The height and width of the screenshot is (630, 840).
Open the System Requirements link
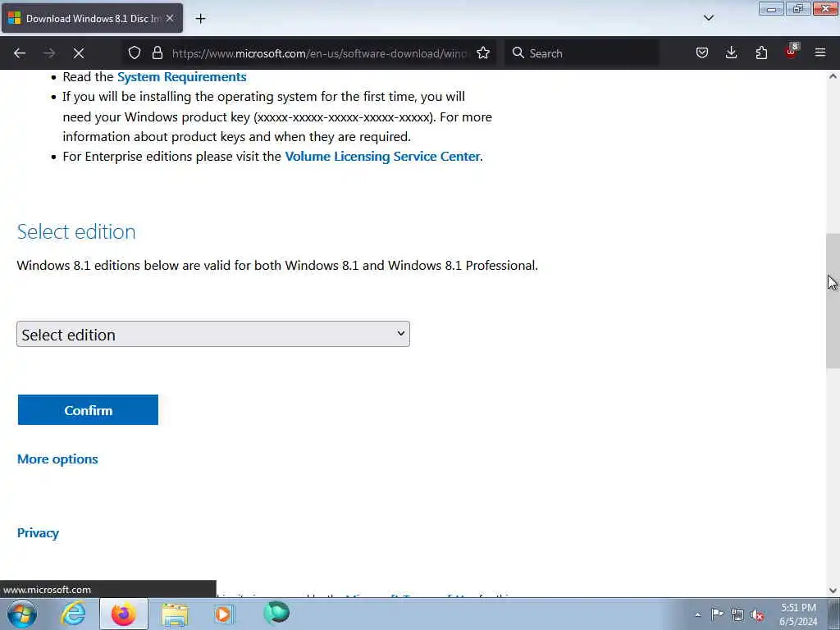[x=181, y=76]
